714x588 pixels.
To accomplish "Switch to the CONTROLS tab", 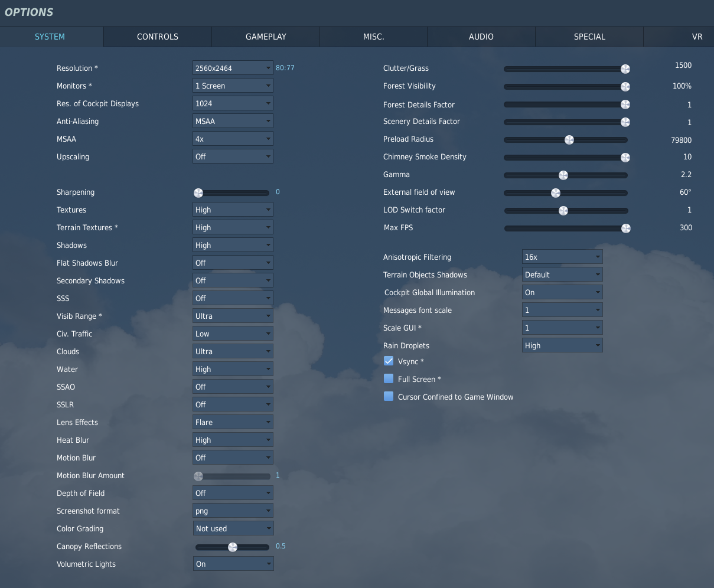I will (158, 37).
